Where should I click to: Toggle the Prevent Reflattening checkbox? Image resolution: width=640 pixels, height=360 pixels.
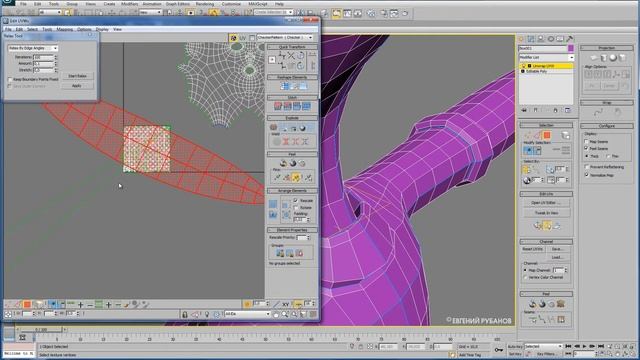(x=587, y=167)
